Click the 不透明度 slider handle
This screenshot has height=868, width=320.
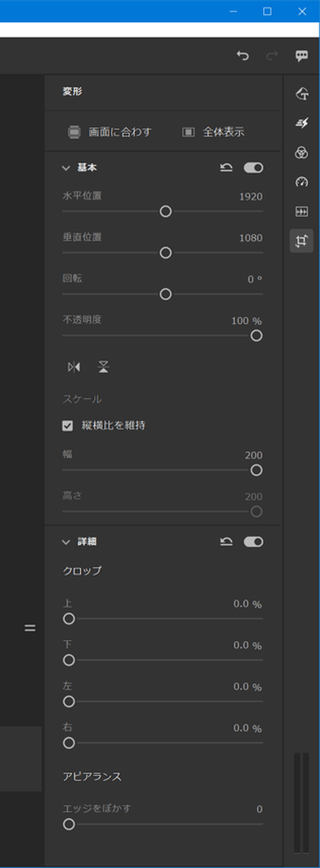click(x=256, y=336)
